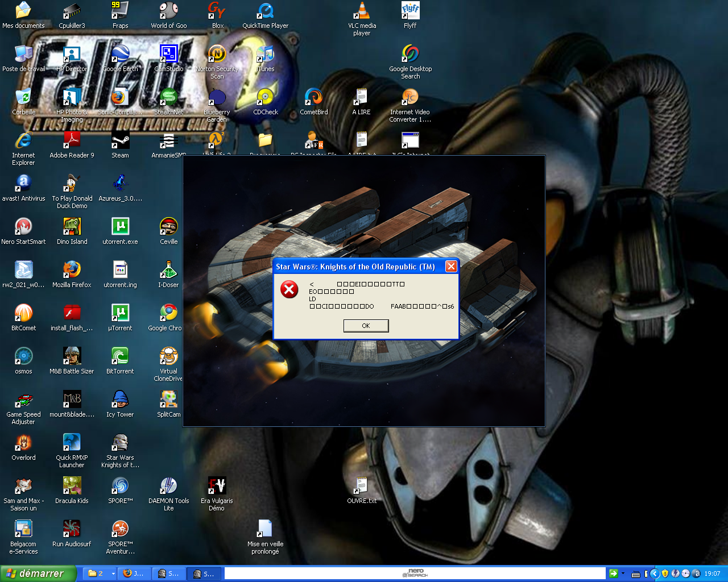The width and height of the screenshot is (728, 582).
Task: Select the Poste de travail icon
Action: [x=23, y=59]
